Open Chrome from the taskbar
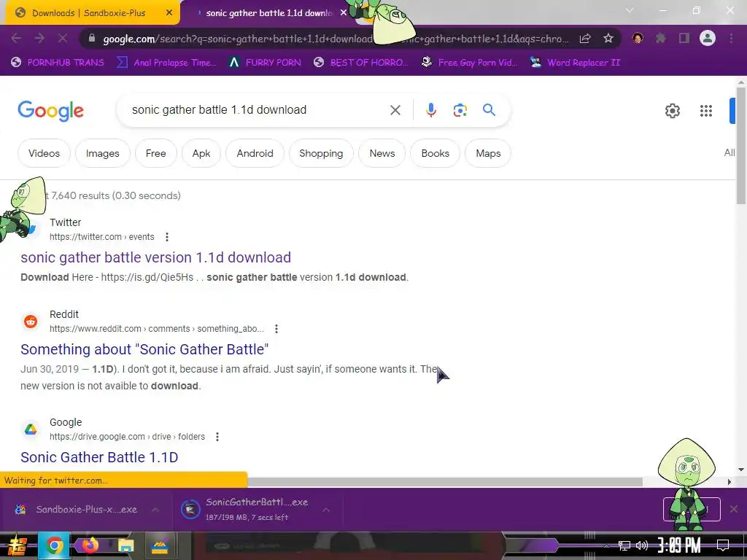Viewport: 747px width, 560px height. (x=54, y=545)
